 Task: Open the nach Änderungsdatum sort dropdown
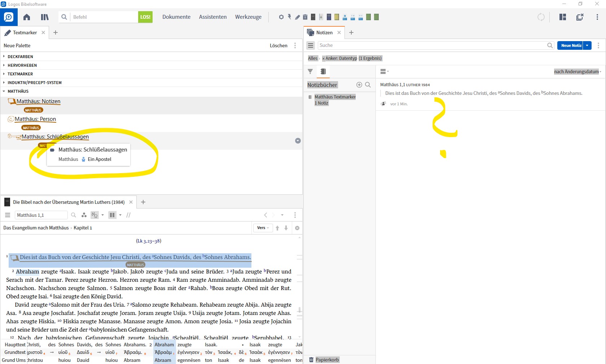click(578, 71)
